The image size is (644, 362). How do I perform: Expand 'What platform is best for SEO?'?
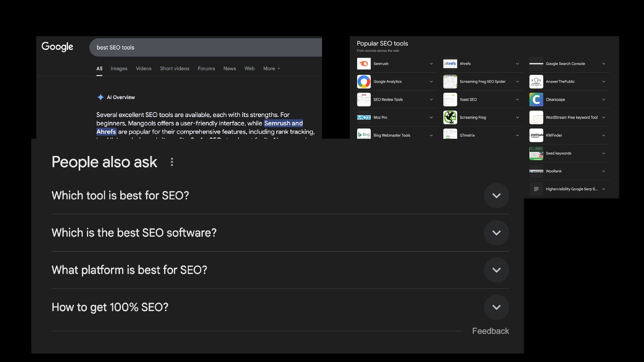[496, 270]
